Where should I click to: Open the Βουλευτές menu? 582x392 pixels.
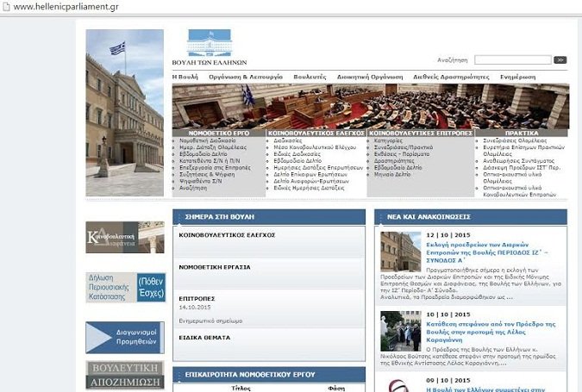coord(310,77)
